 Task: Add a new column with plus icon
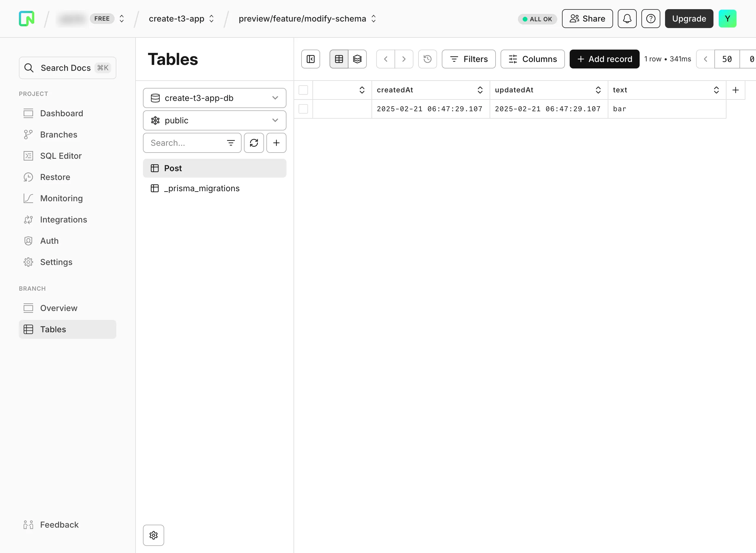coord(735,90)
